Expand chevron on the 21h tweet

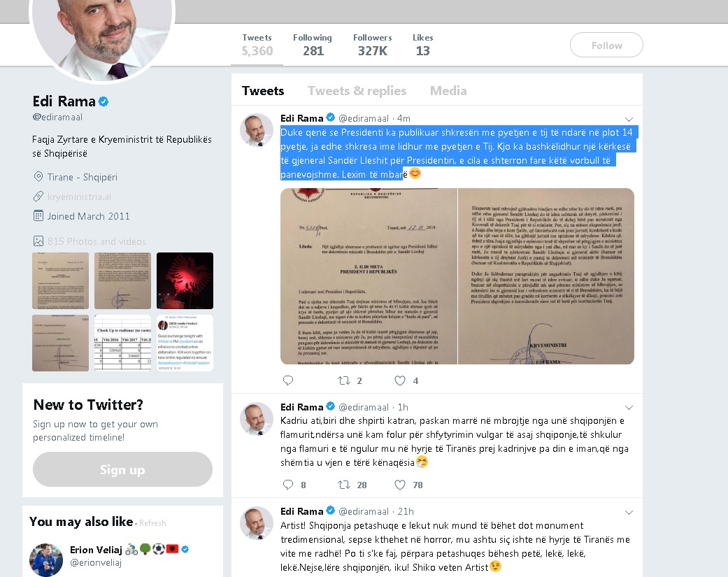click(629, 513)
